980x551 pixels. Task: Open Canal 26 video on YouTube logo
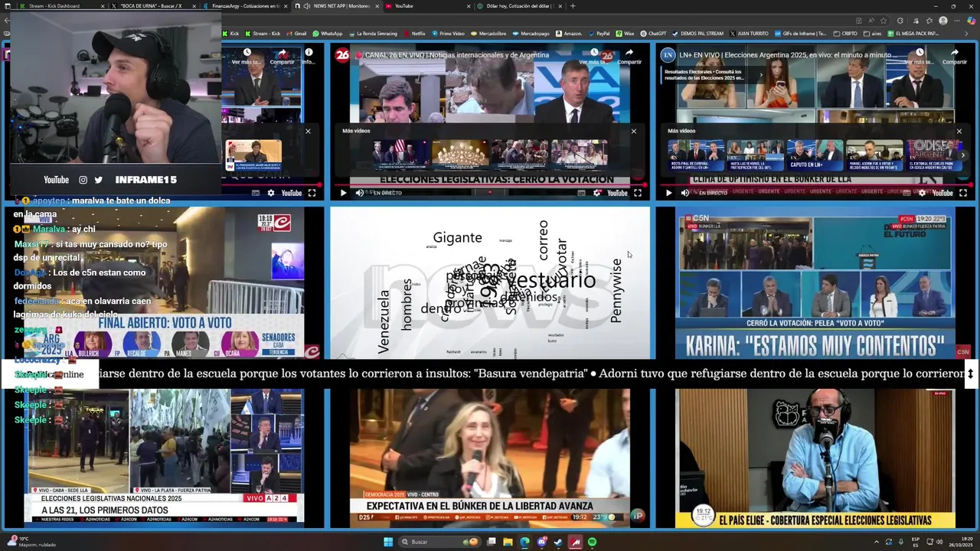pos(617,193)
